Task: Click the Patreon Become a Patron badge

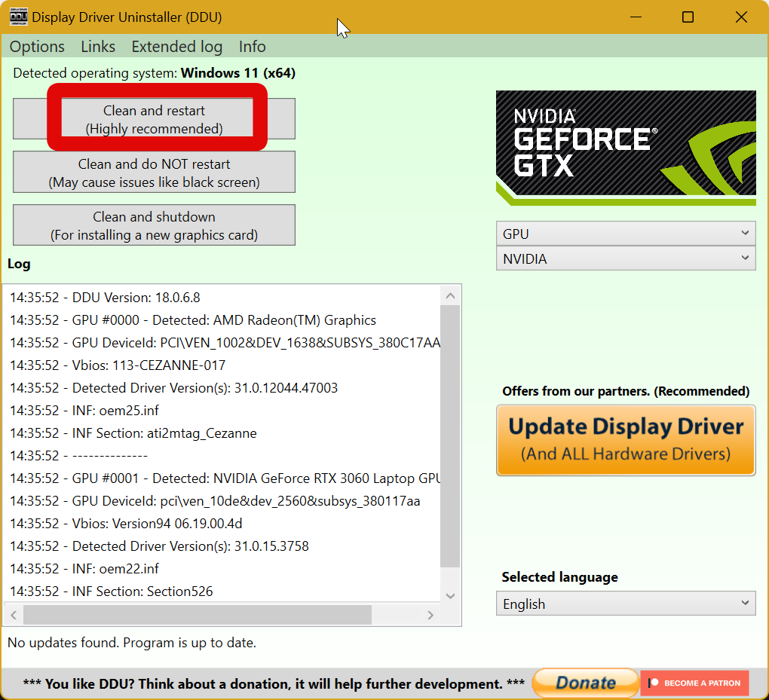Action: [x=694, y=683]
